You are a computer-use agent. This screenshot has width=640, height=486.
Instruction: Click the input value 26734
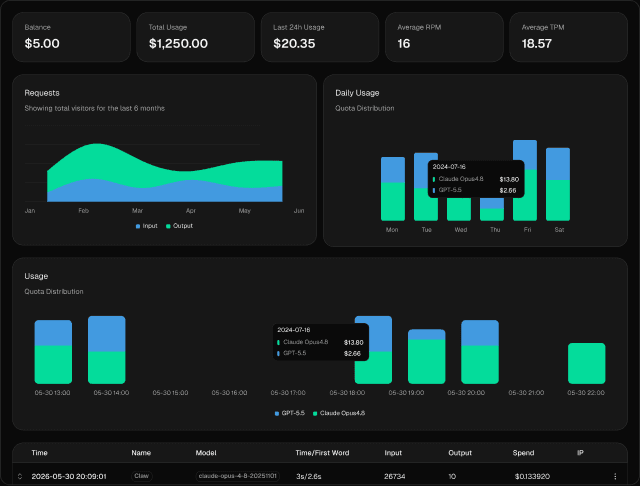click(x=395, y=476)
